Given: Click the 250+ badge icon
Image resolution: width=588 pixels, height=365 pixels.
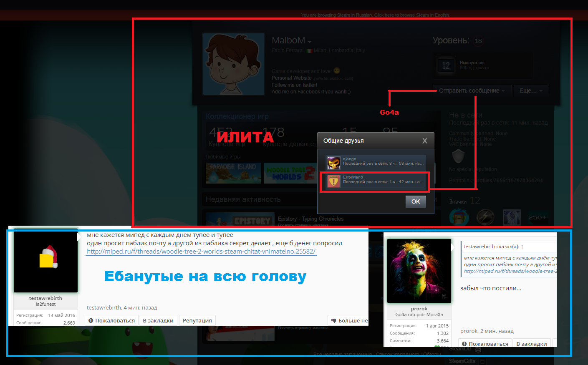Looking at the screenshot, I should [537, 217].
